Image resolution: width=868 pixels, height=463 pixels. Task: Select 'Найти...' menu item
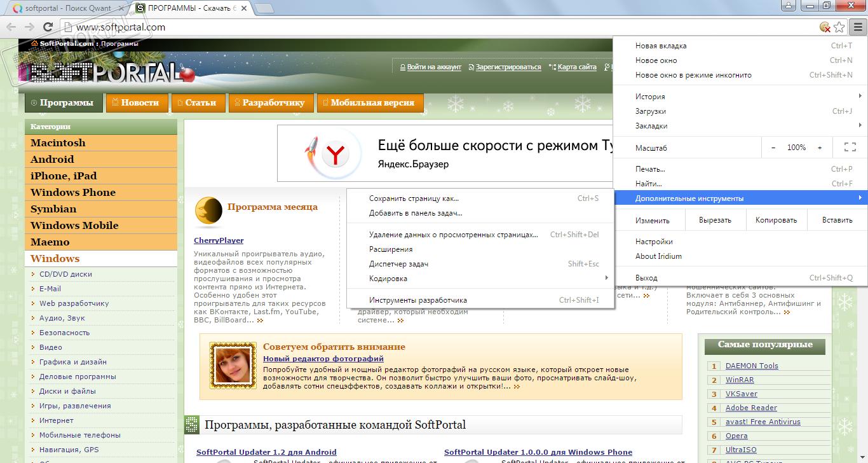tap(740, 184)
